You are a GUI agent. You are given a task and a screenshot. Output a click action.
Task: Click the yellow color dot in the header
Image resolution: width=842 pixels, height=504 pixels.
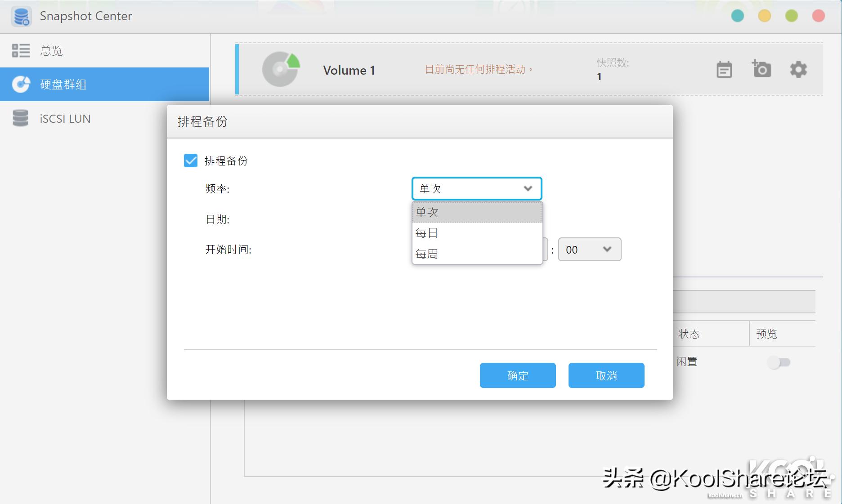[764, 15]
